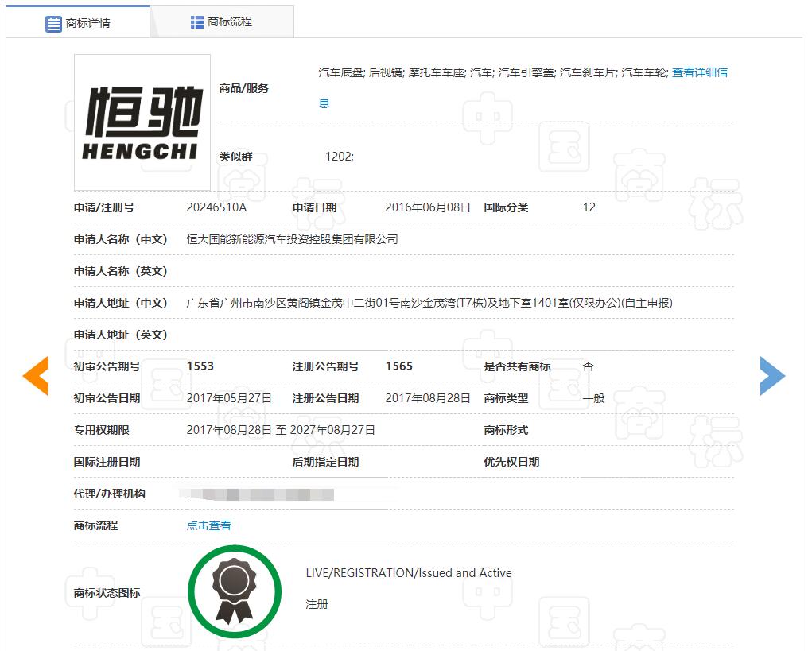Click the grid icon on 商标流程 tab

click(197, 22)
